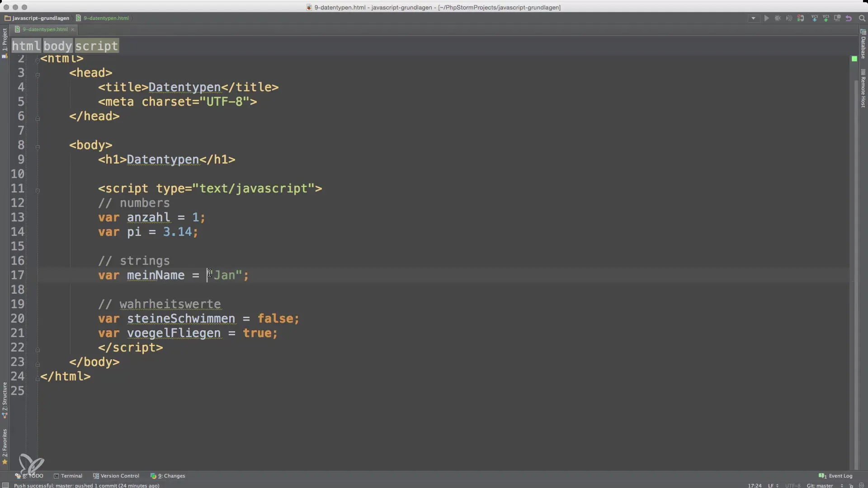Click the false value on line 20

pyautogui.click(x=275, y=319)
